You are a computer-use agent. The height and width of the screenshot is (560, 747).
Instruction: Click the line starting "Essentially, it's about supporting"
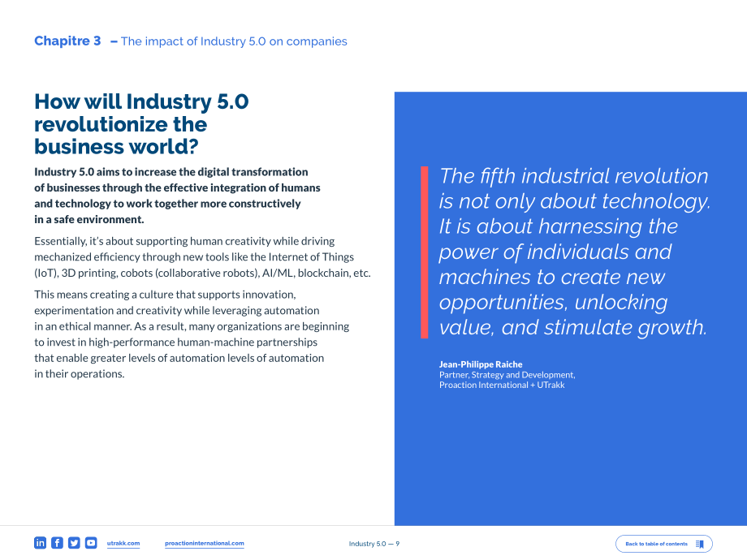[184, 241]
